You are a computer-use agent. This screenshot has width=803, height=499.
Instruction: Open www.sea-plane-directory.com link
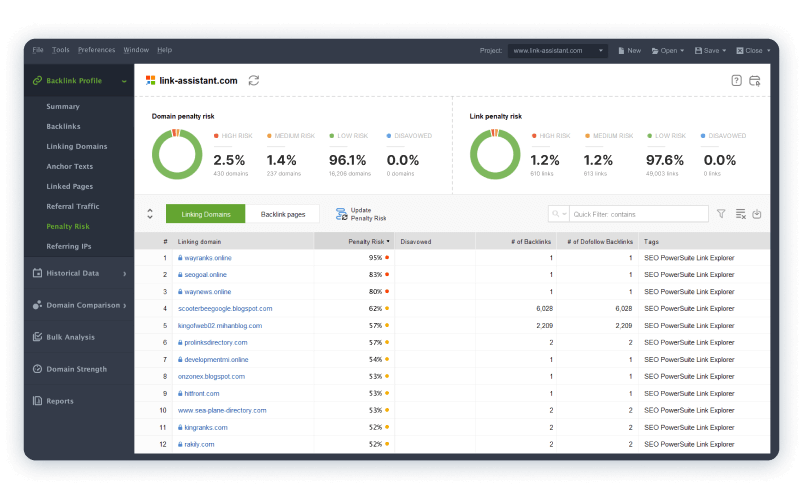pos(222,410)
